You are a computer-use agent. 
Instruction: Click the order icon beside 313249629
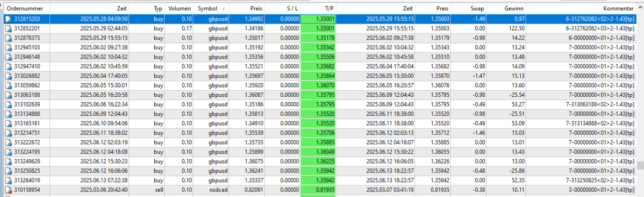click(8, 161)
